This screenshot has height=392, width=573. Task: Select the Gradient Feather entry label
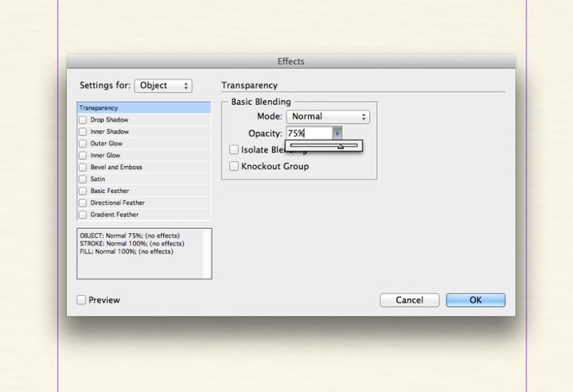(x=115, y=215)
